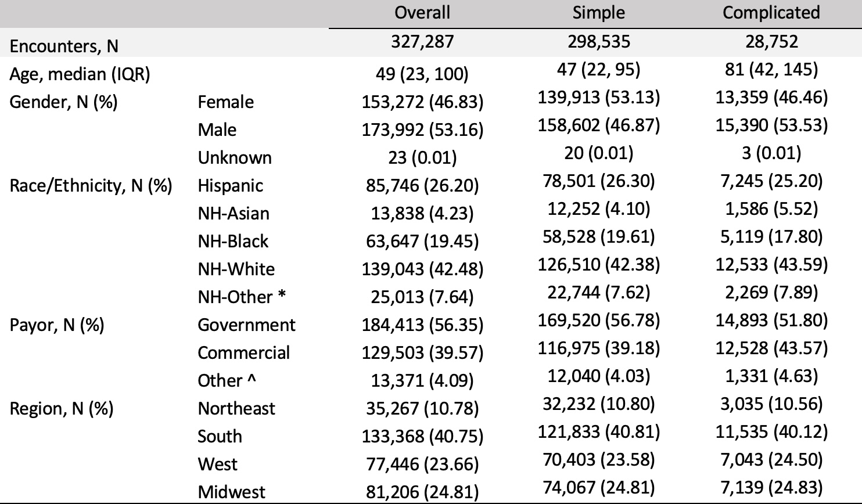Select the NH-Asian row label
This screenshot has width=862, height=504.
tap(234, 213)
